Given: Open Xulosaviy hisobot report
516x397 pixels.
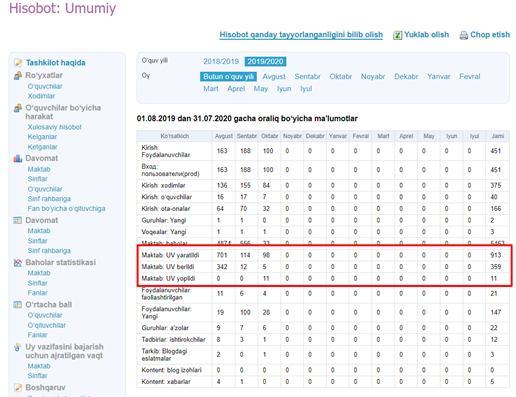Looking at the screenshot, I should pyautogui.click(x=55, y=127).
